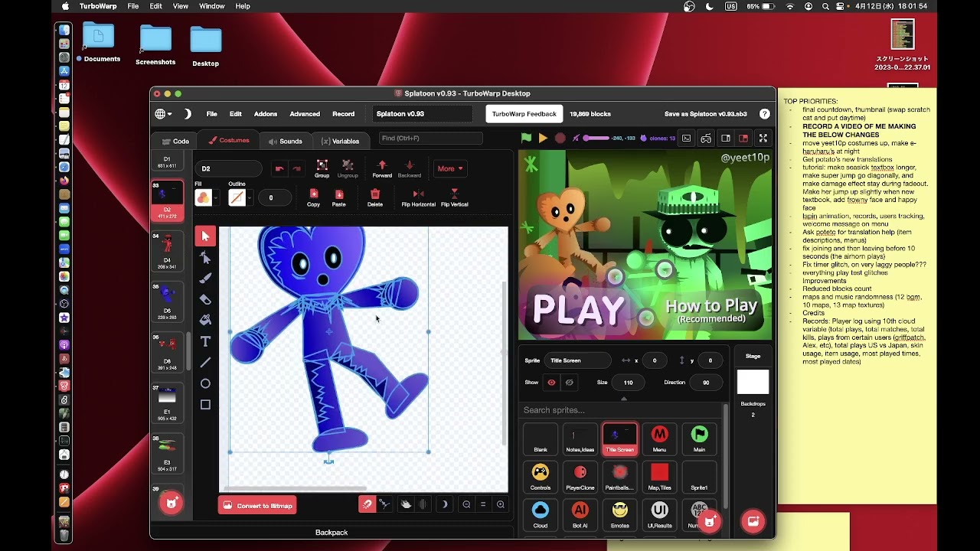Stop the project with red stop sign

(x=560, y=139)
